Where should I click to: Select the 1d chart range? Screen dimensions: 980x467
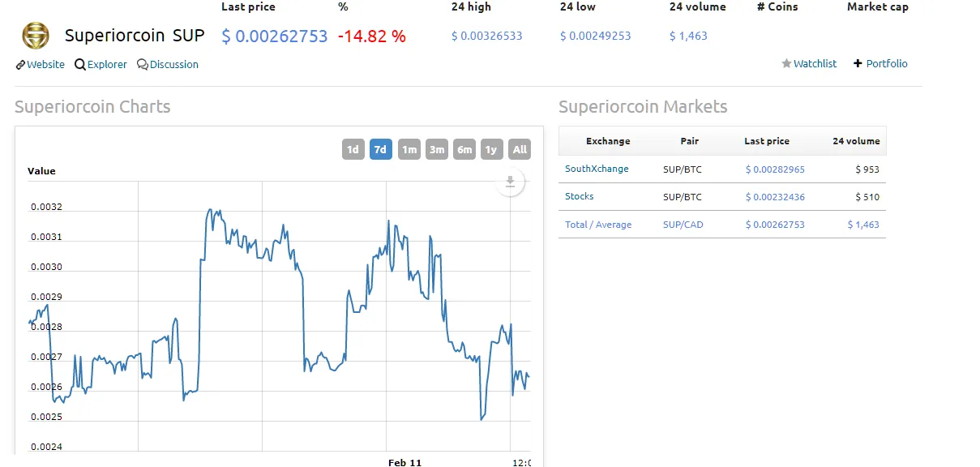353,149
